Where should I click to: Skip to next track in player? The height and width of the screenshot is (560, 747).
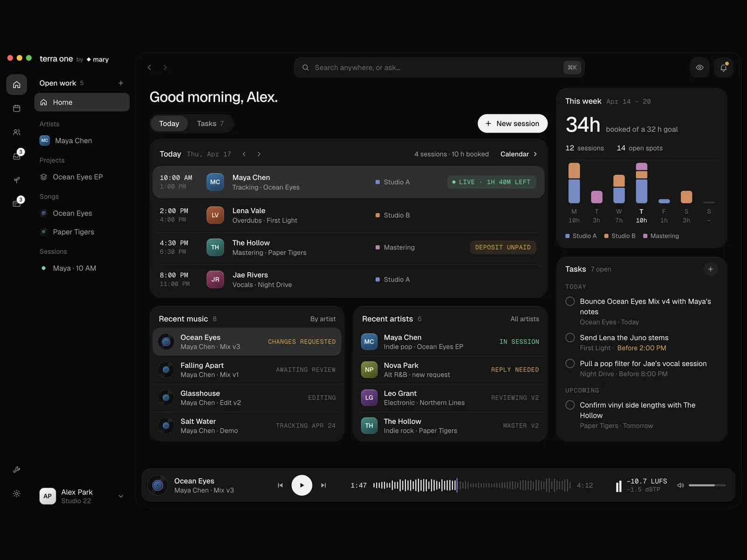(x=324, y=485)
